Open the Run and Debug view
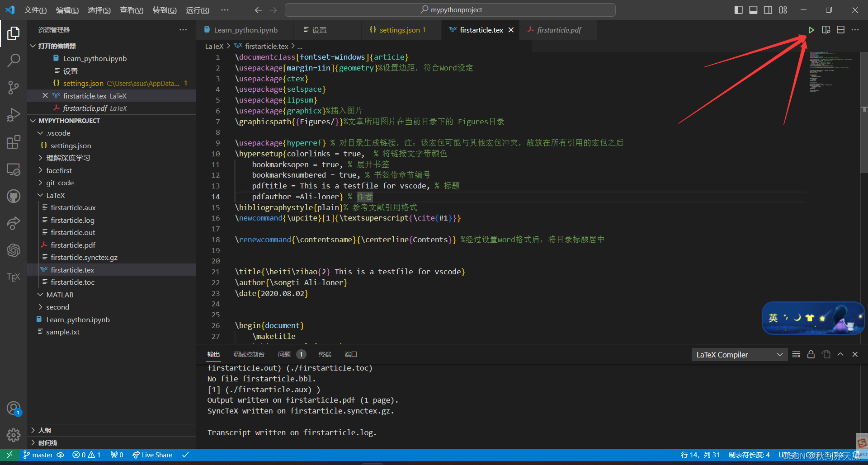 14,115
